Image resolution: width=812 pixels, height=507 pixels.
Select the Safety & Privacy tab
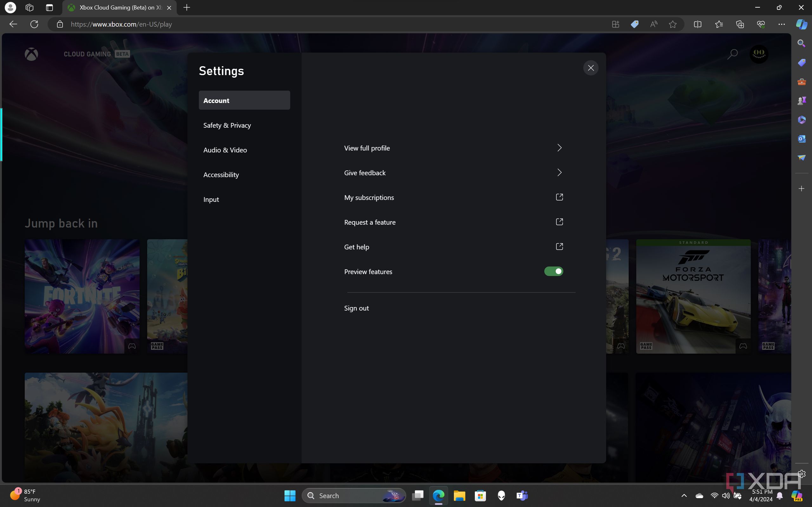tap(227, 125)
